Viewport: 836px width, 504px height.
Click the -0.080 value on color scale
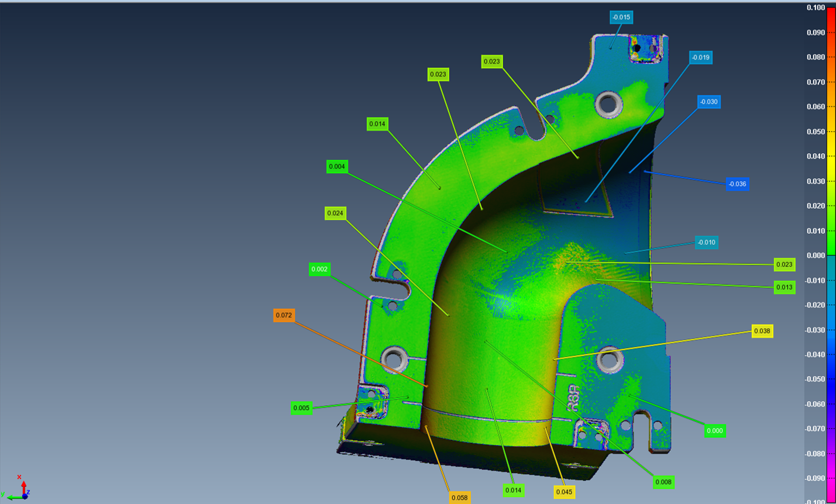point(814,454)
